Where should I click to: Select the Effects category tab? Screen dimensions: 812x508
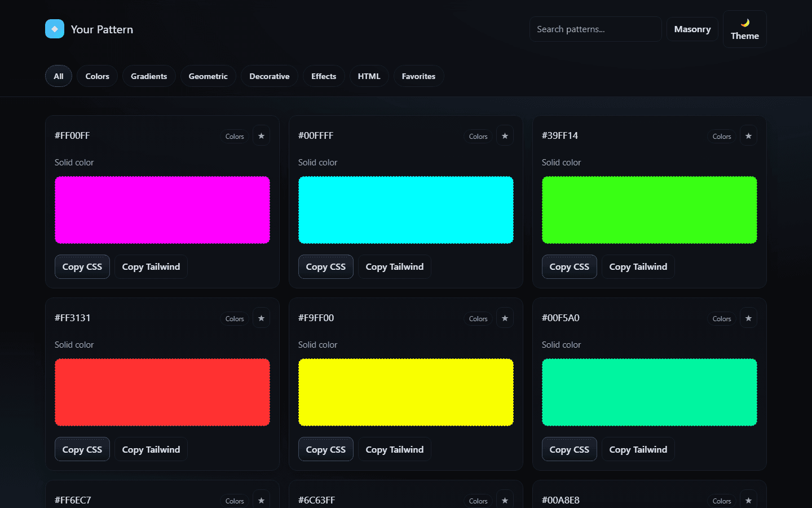[x=323, y=76]
